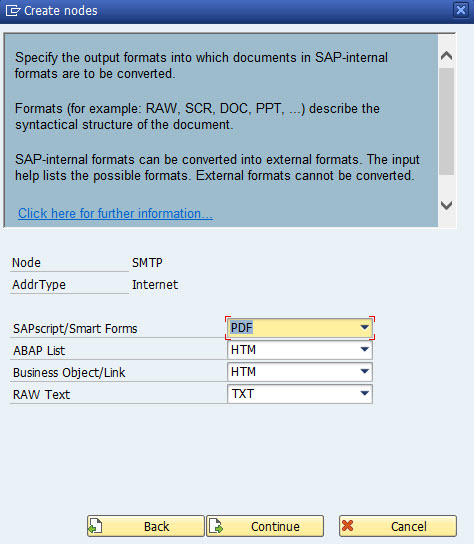Expand the ABAP List format dropdown arrow
This screenshot has height=544, width=474.
(364, 349)
